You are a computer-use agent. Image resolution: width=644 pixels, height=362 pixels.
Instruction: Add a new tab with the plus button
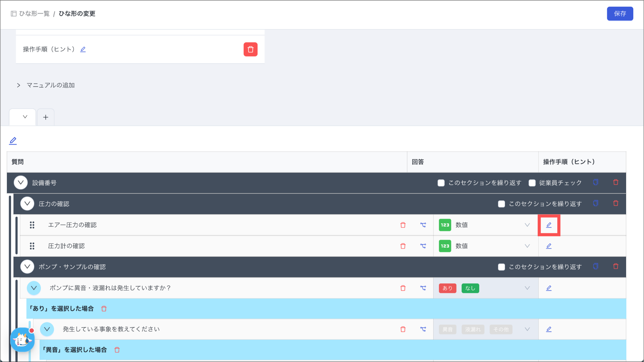tap(46, 117)
